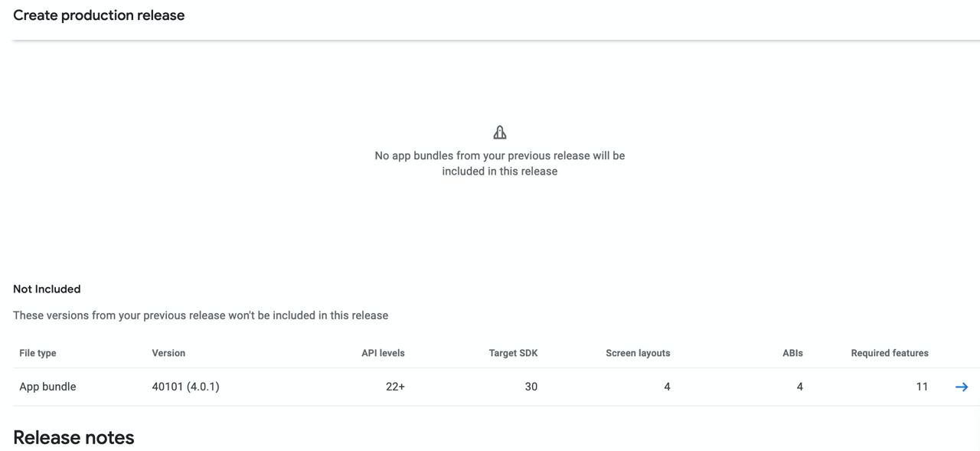Click the Not Included heading
The image size is (980, 451).
click(47, 289)
